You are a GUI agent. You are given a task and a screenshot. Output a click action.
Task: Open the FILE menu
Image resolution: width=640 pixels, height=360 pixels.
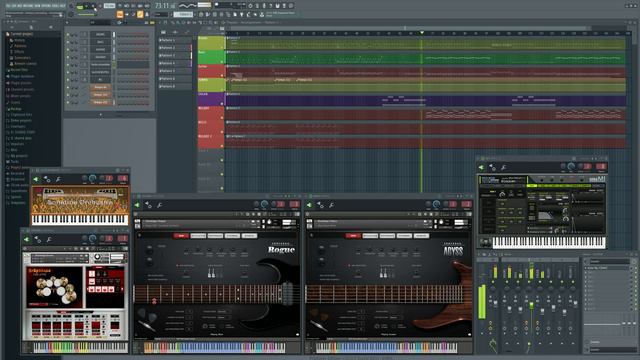pyautogui.click(x=8, y=6)
